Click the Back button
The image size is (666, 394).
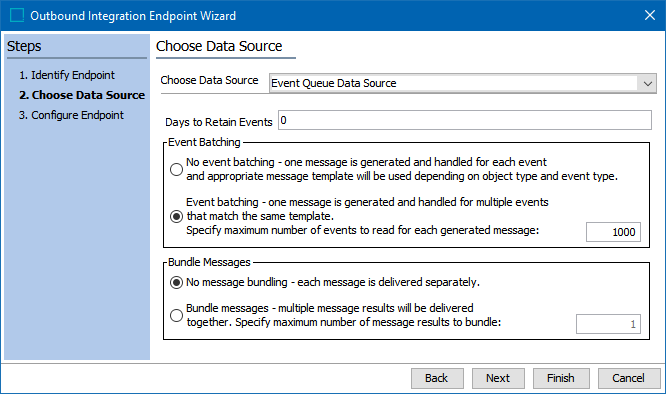click(x=437, y=378)
